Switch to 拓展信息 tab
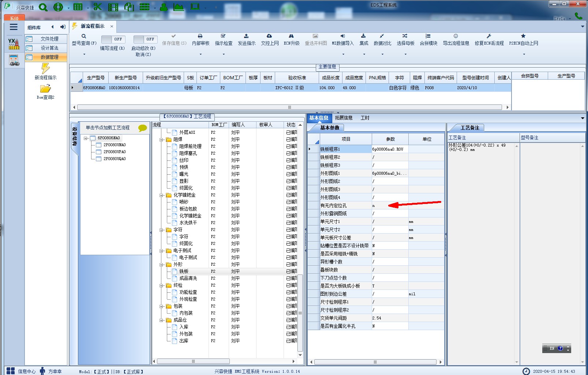588x375 pixels. tap(344, 118)
